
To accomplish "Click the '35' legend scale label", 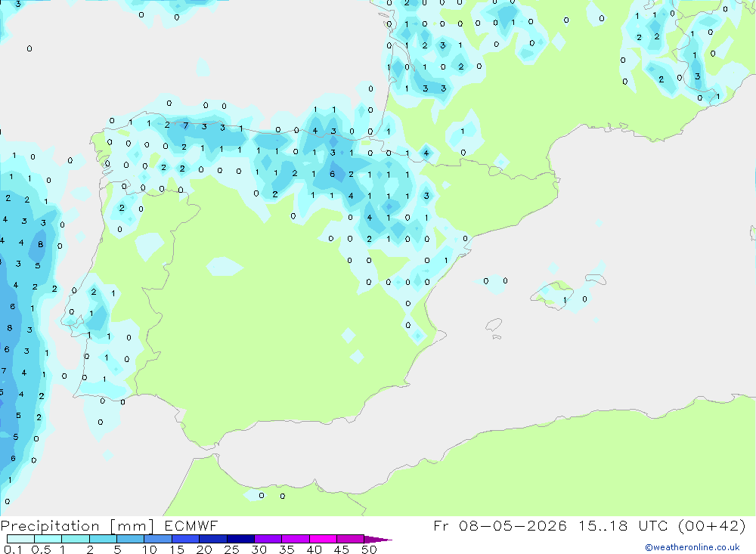I will (287, 549).
